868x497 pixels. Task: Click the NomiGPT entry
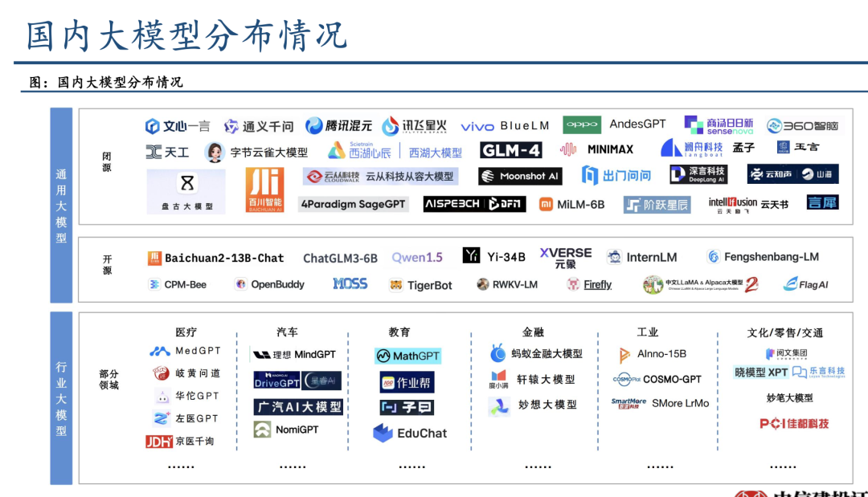click(286, 430)
